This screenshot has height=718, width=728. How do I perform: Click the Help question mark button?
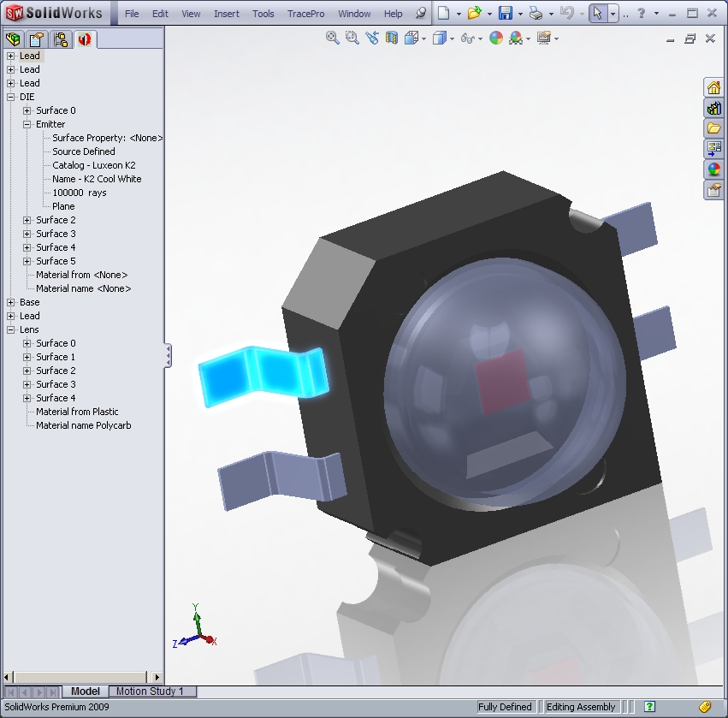(x=640, y=14)
